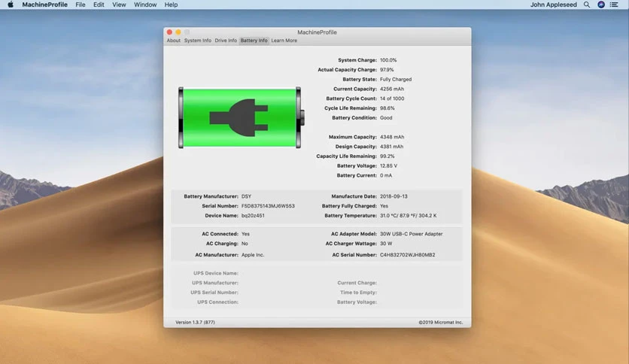The height and width of the screenshot is (364, 629).
Task: Click the UPS Current Charge label
Action: click(x=357, y=283)
